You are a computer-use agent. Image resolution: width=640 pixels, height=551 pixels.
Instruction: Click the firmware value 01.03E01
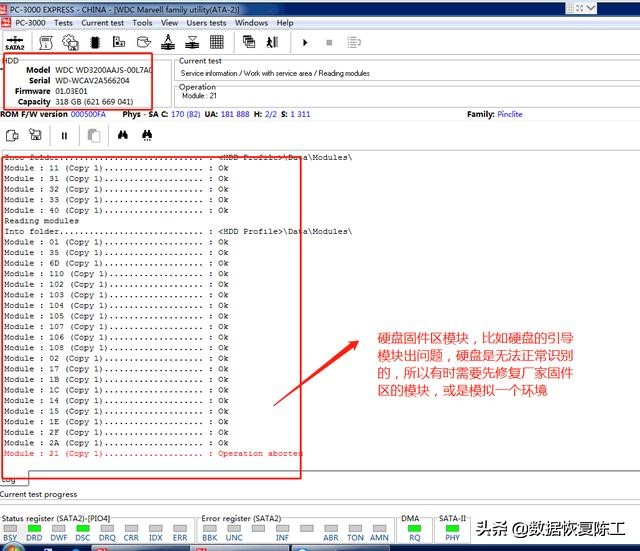[x=71, y=91]
